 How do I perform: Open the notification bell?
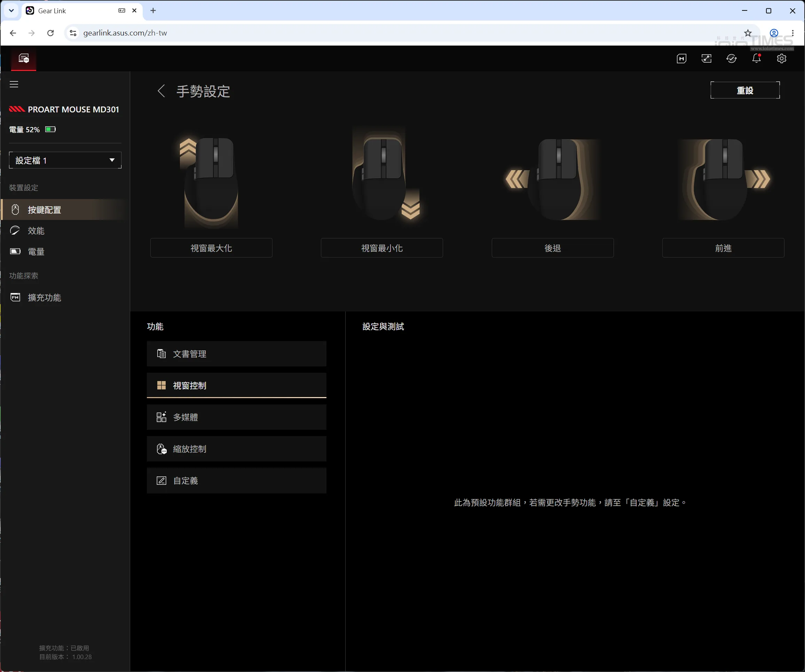756,58
